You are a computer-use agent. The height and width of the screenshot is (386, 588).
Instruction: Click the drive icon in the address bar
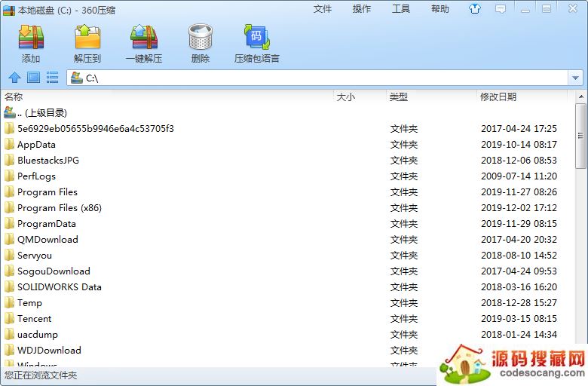[x=77, y=78]
